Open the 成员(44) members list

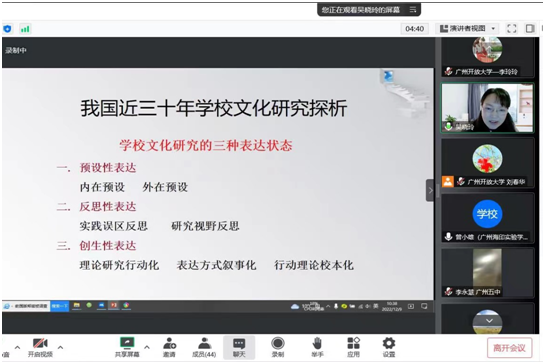(204, 347)
